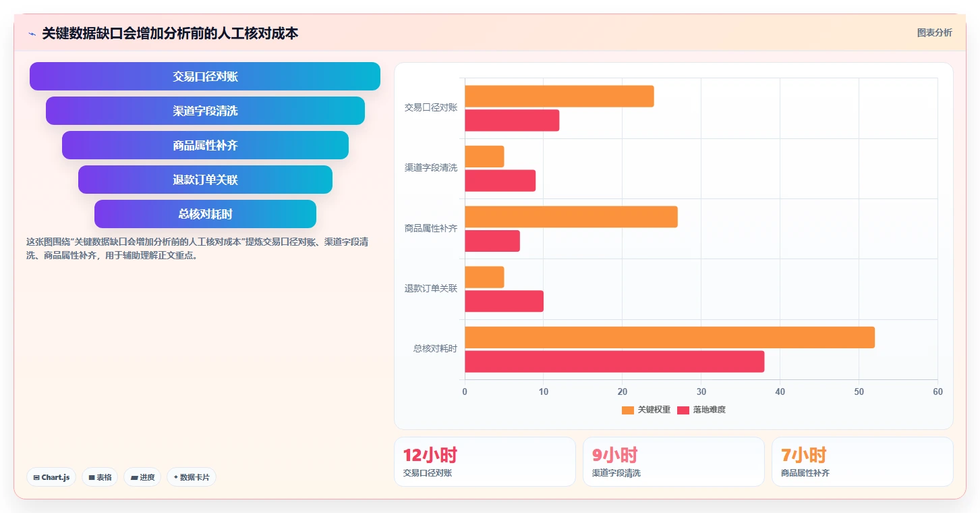The height and width of the screenshot is (513, 980).
Task: Click the title 关键数据缺口会增加分析前的人工核对成本
Action: coord(170,33)
